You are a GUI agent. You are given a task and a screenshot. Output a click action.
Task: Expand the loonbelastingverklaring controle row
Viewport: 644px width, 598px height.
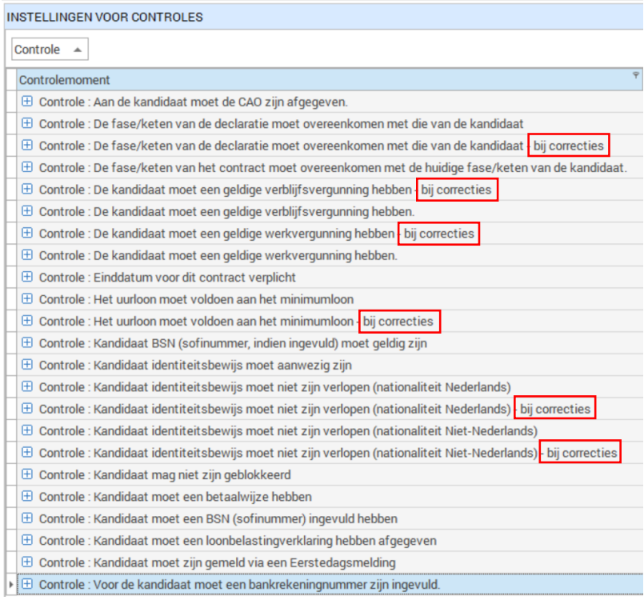(x=27, y=540)
